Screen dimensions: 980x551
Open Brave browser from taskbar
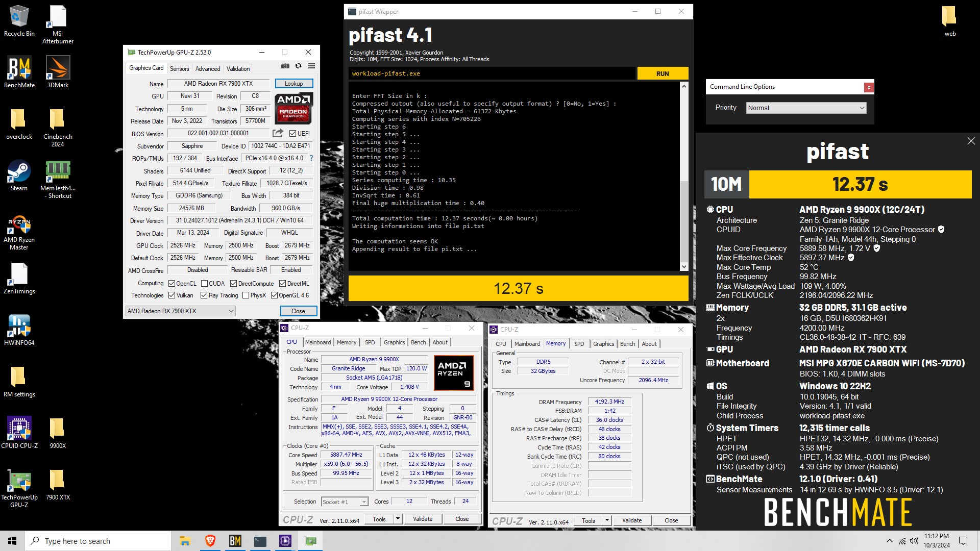tap(210, 541)
